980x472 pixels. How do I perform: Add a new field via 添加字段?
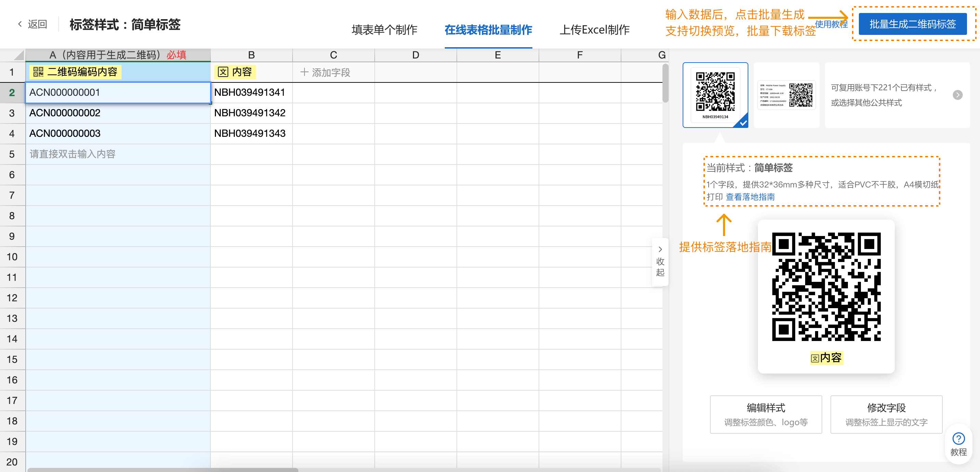[x=325, y=72]
